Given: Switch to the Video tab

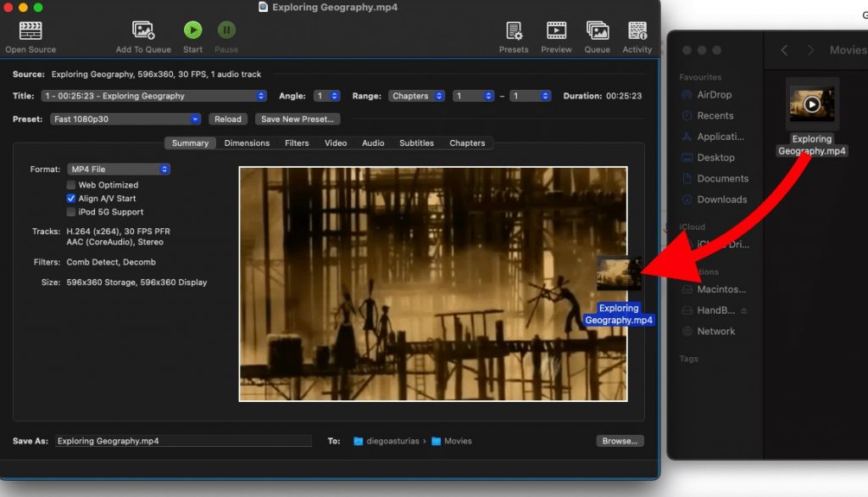Looking at the screenshot, I should coord(336,143).
